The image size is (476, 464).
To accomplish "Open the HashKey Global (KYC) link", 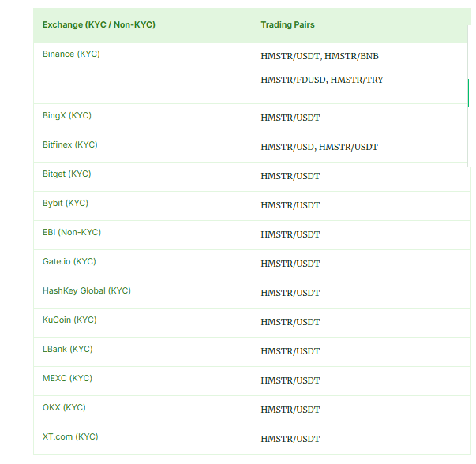I will [87, 291].
